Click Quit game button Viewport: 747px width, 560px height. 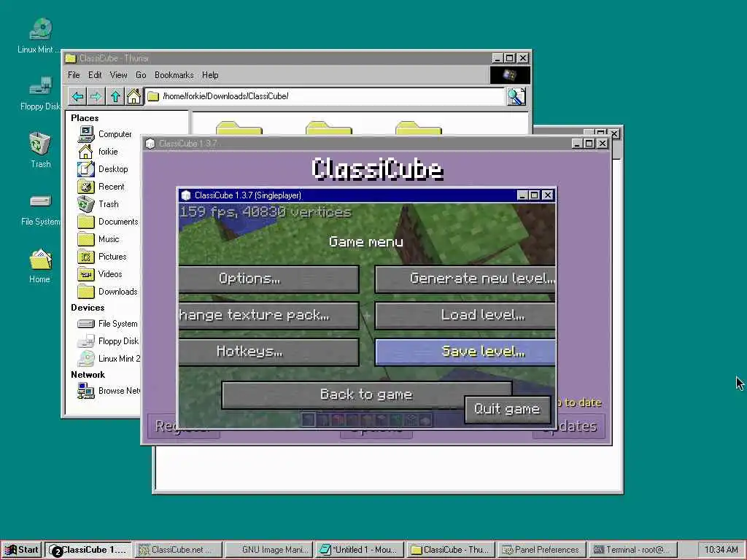point(508,410)
